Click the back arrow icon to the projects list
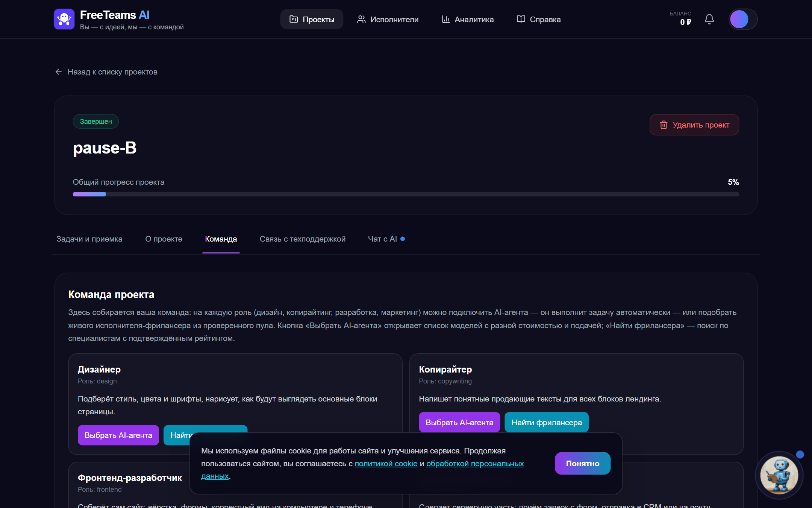812x508 pixels. coord(59,71)
